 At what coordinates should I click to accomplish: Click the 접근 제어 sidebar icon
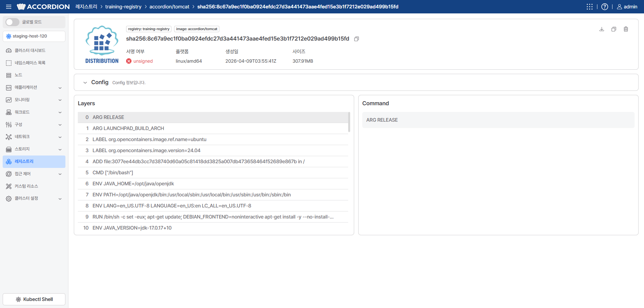[9, 174]
